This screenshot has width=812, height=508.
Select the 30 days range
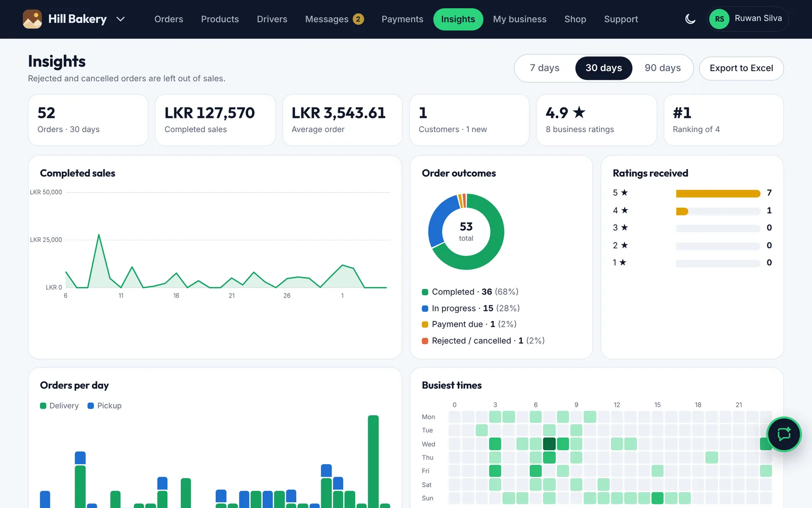(603, 68)
